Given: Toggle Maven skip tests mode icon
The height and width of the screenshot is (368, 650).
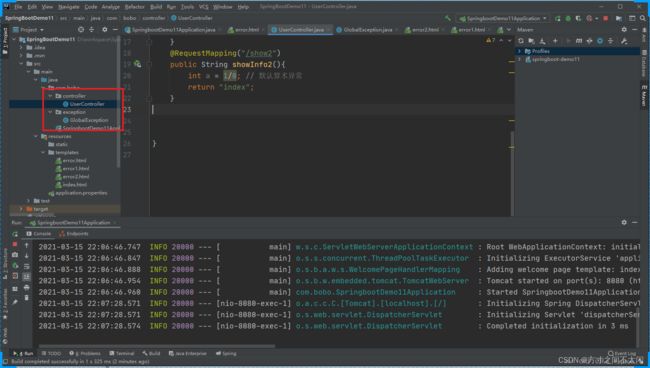Looking at the screenshot, I should click(600, 41).
